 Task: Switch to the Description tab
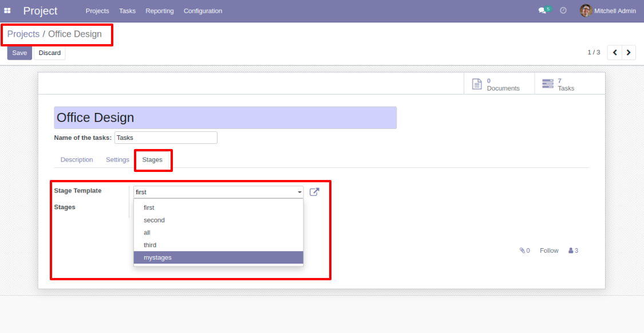77,159
